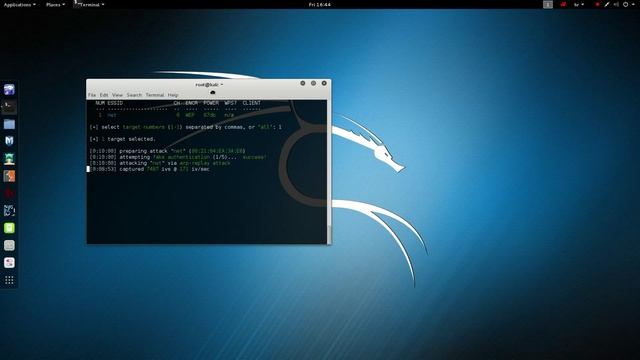Launch Burp Suite orange icon in the dock
Viewport: 640px width, 360px height.
[9, 176]
